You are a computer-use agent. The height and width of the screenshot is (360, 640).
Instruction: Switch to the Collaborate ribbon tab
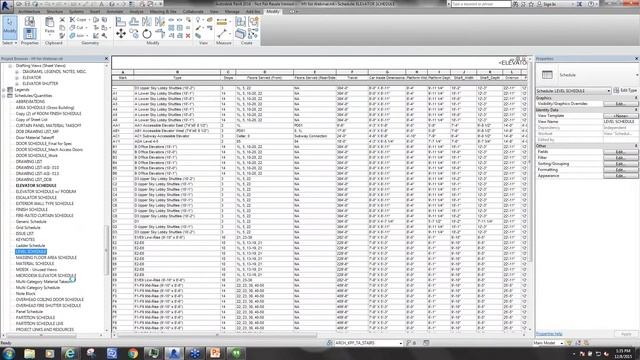click(193, 11)
